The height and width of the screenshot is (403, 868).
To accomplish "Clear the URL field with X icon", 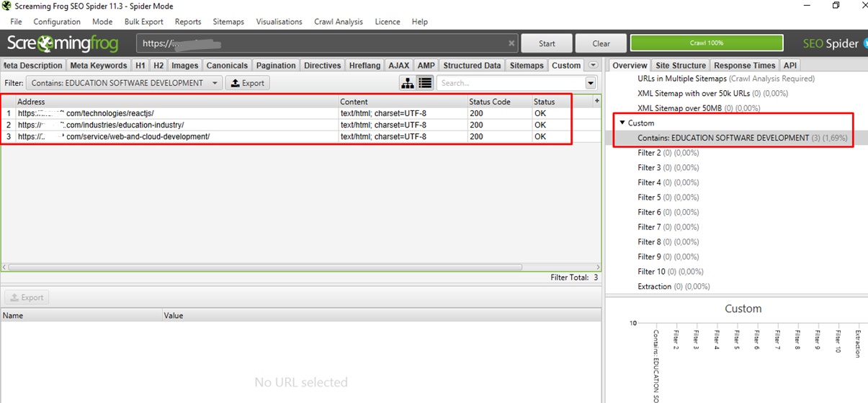I will pyautogui.click(x=511, y=43).
